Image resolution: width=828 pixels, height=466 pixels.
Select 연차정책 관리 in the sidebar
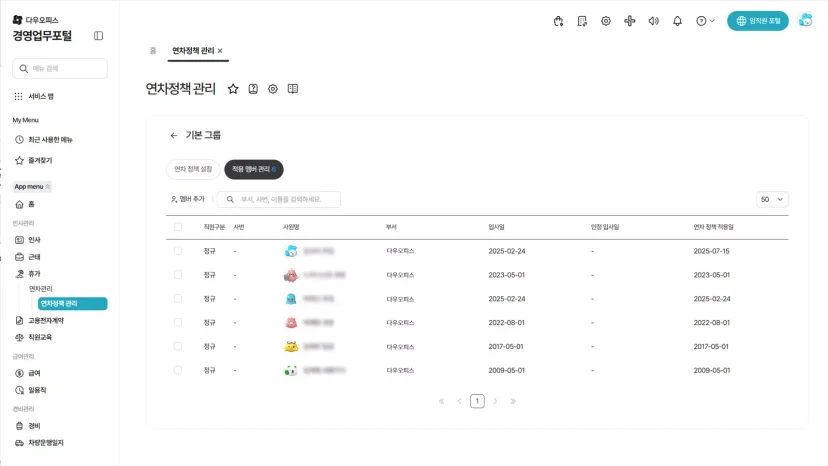pos(72,304)
